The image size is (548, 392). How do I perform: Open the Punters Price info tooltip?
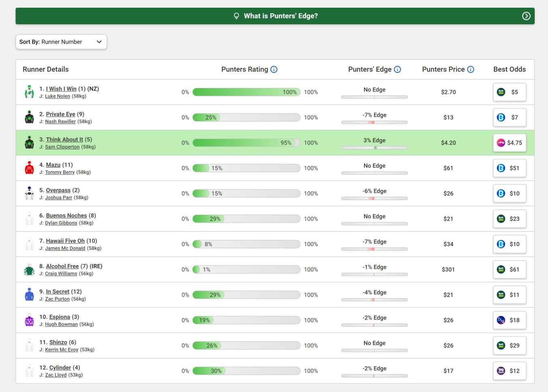[x=471, y=69]
